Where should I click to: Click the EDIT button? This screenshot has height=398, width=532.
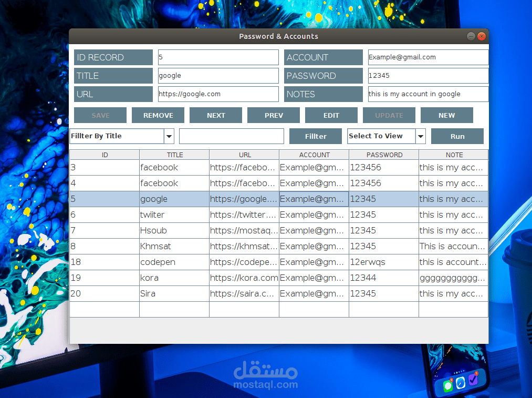[331, 115]
